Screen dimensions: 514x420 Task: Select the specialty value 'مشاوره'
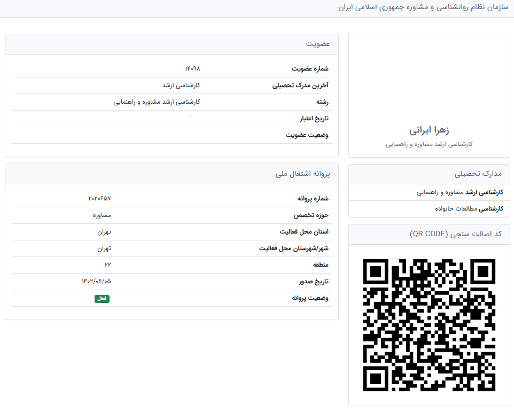(102, 215)
